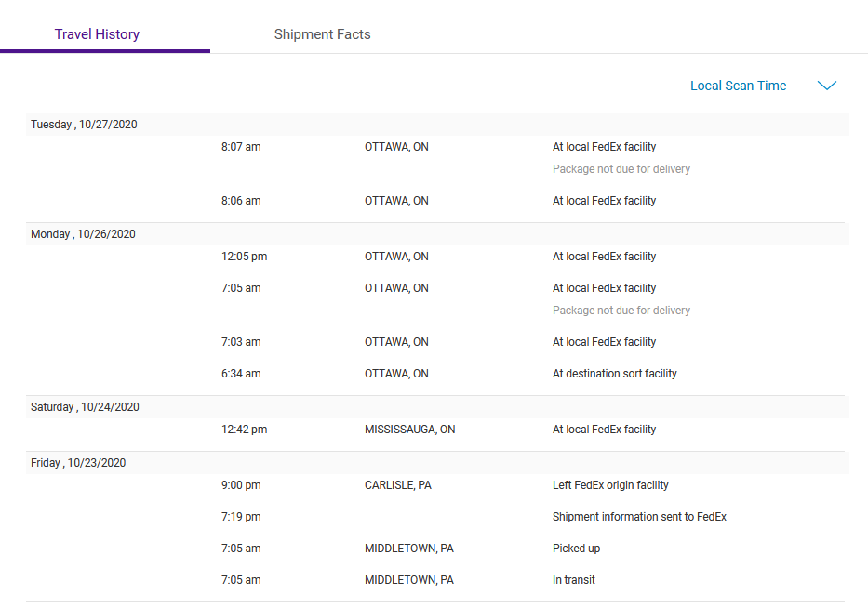868x608 pixels.
Task: Open the Local Scan Time dropdown
Action: (738, 86)
